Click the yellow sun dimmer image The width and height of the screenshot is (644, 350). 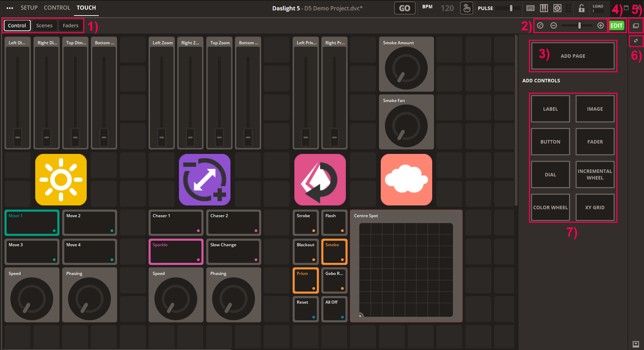61,179
